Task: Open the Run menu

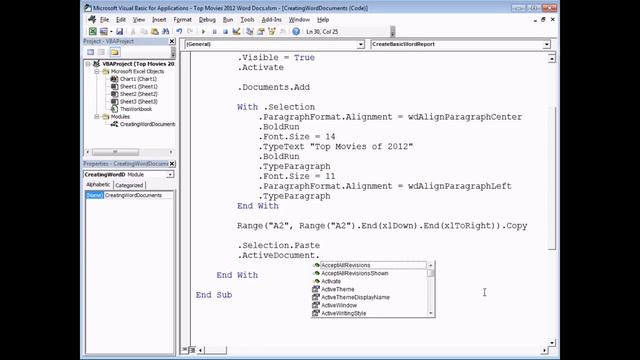Action: [228, 20]
